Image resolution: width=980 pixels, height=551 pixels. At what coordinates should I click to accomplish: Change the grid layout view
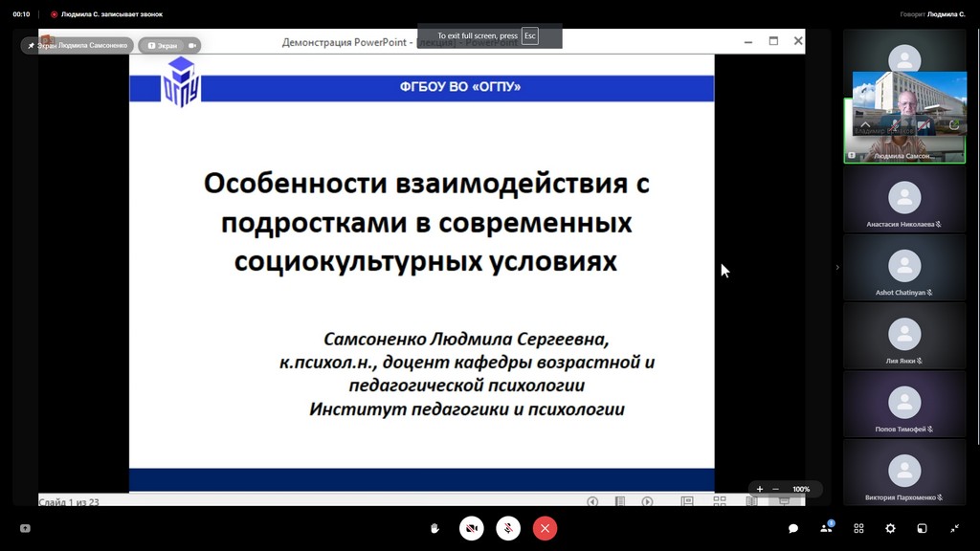tap(858, 528)
